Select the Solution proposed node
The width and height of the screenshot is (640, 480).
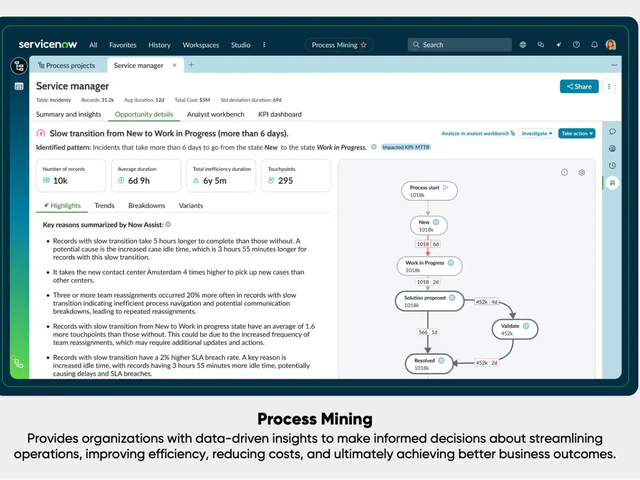[x=429, y=301]
